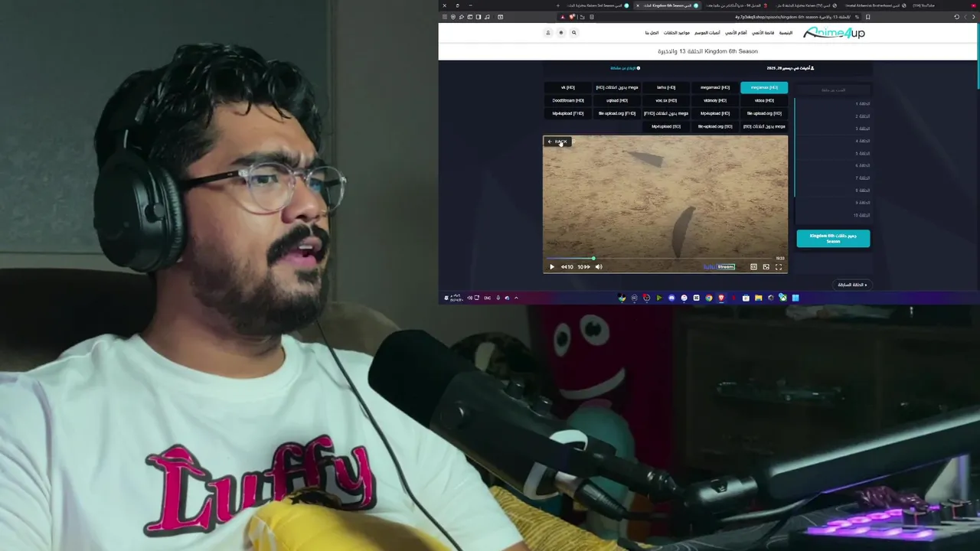
Task: Go to the previous episode button
Action: 853,285
